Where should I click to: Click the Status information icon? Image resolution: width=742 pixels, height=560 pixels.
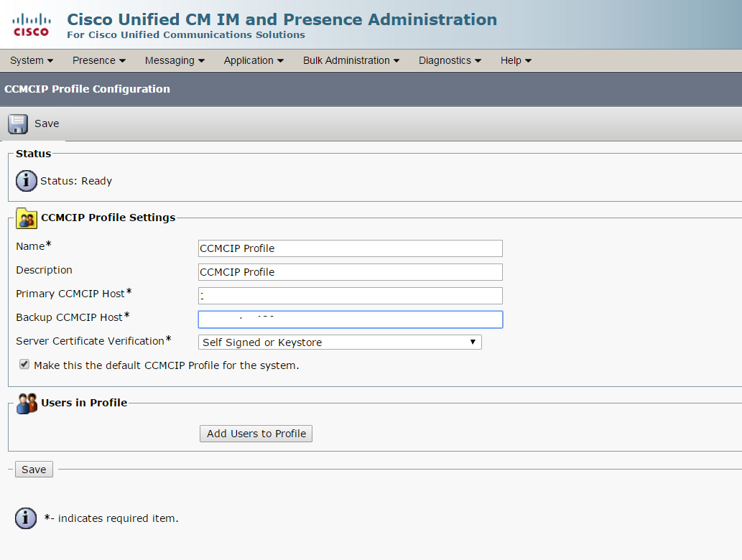coord(27,181)
